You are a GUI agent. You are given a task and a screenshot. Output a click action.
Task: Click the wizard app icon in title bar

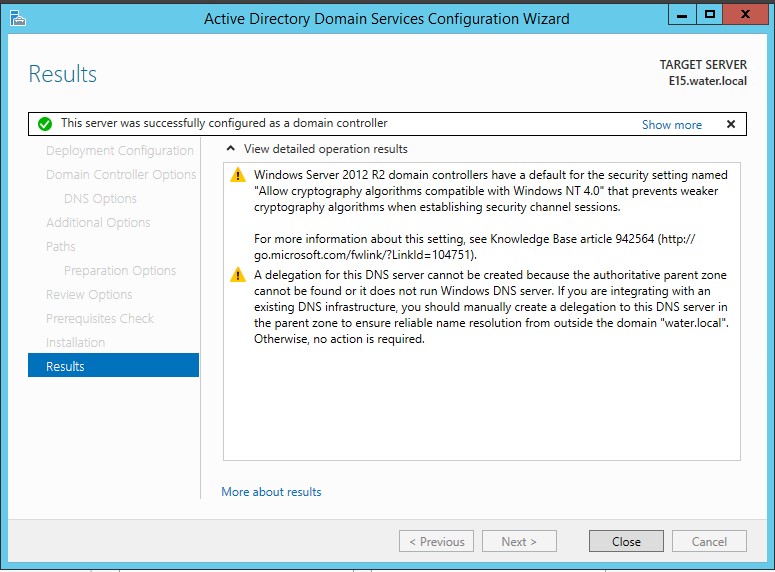(18, 19)
